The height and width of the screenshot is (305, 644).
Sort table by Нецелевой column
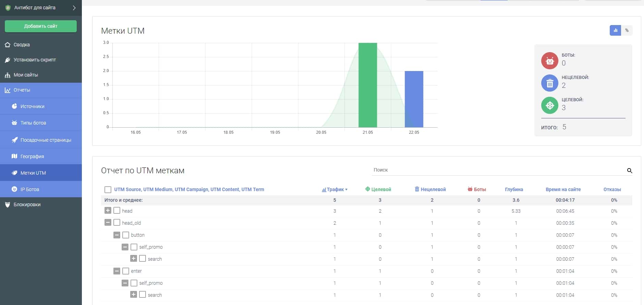click(430, 189)
